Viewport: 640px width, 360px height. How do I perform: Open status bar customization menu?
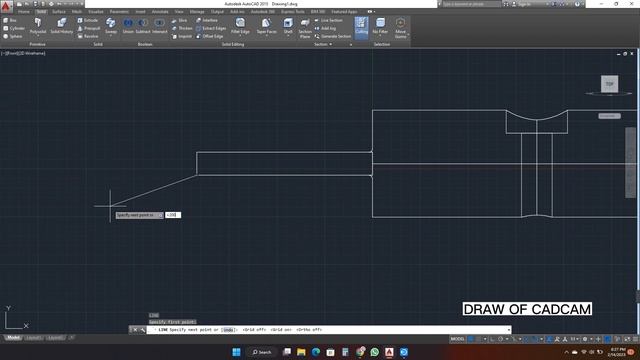click(x=635, y=339)
